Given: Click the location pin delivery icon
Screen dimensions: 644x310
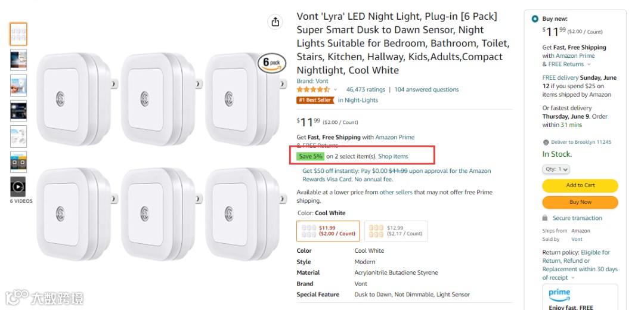Looking at the screenshot, I should tap(546, 142).
